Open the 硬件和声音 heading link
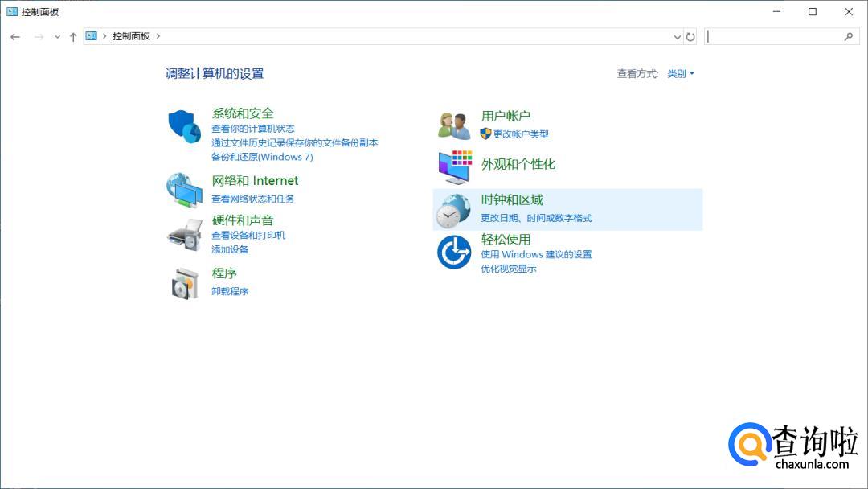 tap(243, 220)
